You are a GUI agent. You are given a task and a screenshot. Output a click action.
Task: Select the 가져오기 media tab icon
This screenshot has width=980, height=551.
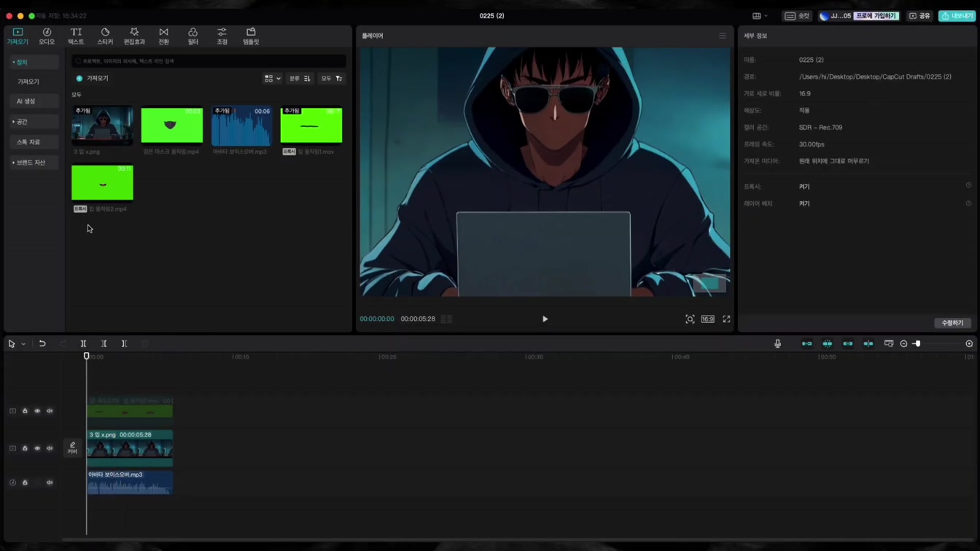point(17,36)
